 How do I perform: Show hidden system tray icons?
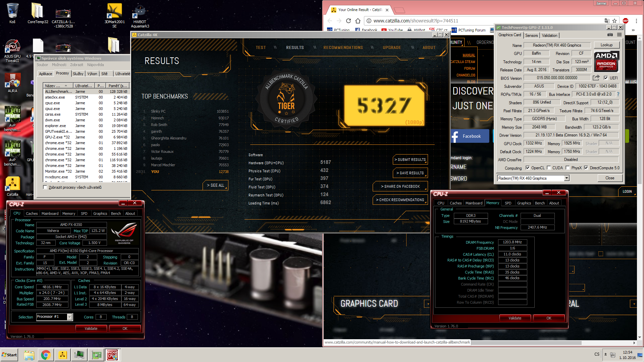pyautogui.click(x=605, y=354)
